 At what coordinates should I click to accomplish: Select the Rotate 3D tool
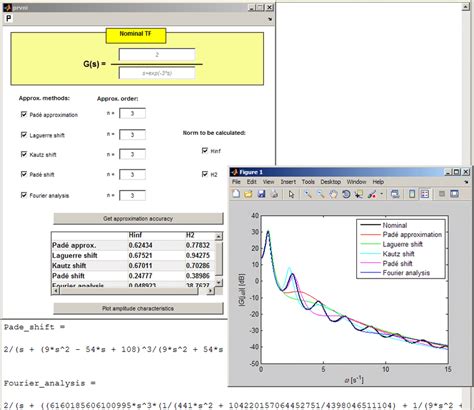point(346,194)
